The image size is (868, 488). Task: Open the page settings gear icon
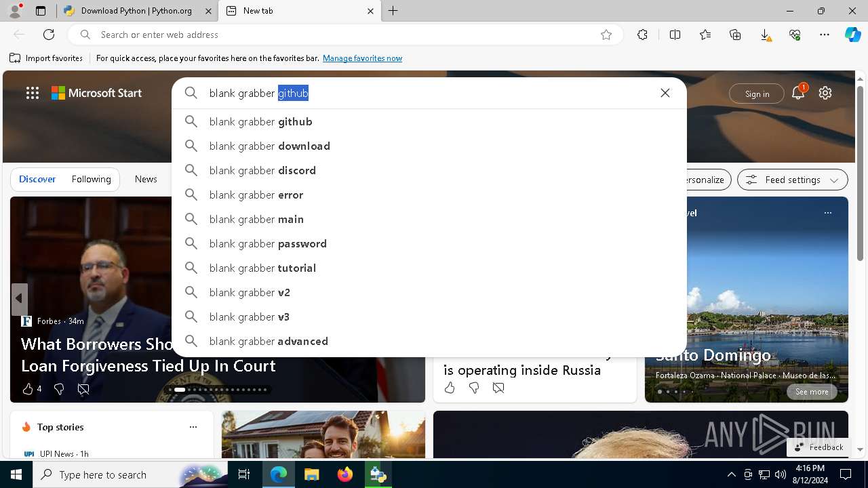(x=825, y=93)
